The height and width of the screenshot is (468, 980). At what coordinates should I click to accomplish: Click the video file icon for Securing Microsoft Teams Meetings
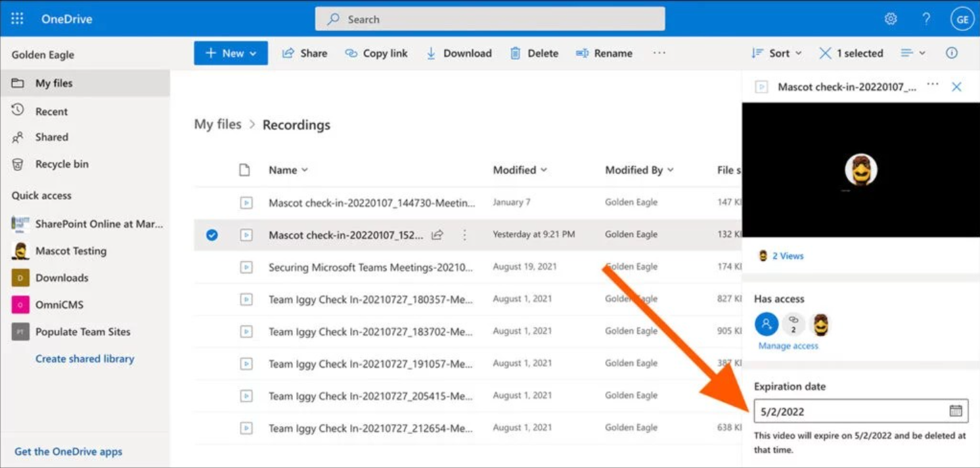click(246, 267)
